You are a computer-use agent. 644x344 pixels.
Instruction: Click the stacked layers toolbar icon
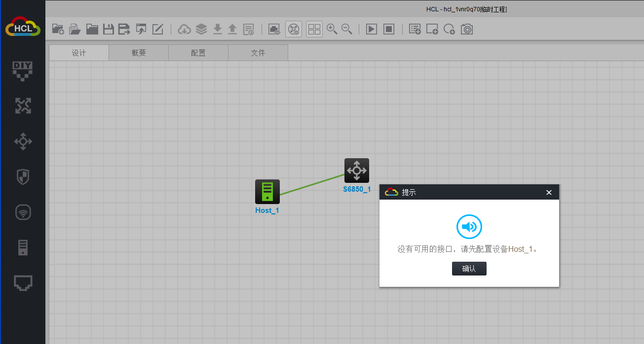coord(201,29)
